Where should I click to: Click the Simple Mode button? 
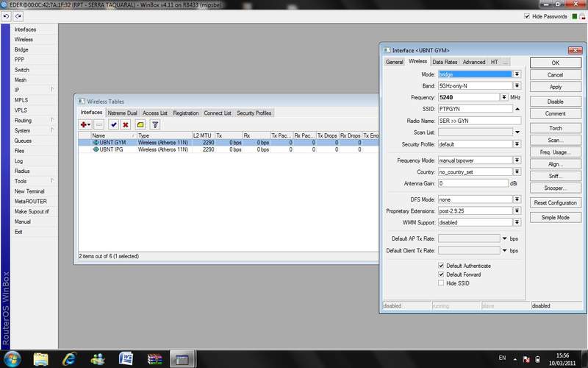556,217
